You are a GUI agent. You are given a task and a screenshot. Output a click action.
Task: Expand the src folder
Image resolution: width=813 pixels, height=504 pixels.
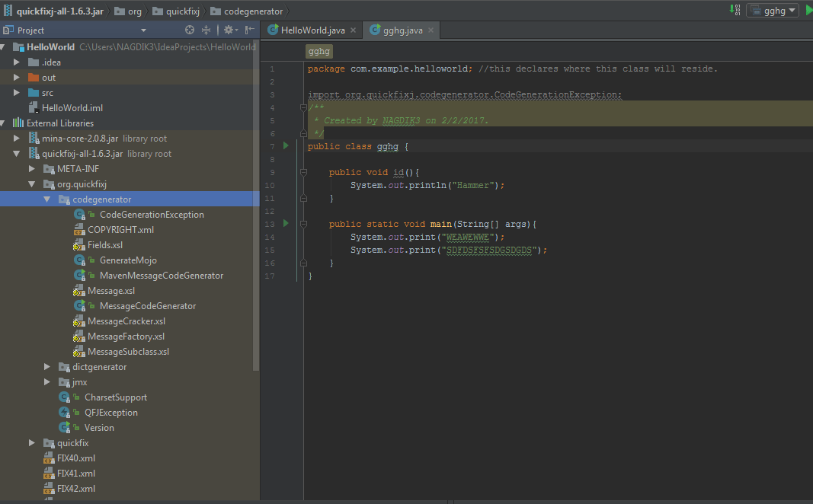[x=17, y=93]
